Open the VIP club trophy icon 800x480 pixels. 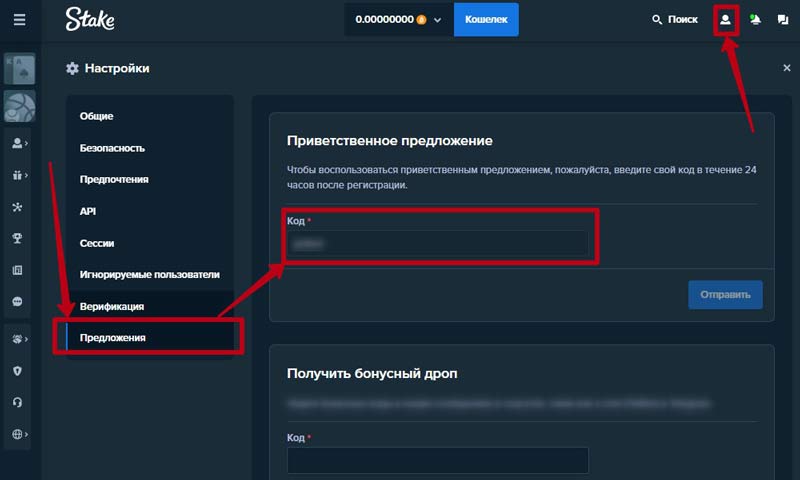(x=17, y=238)
